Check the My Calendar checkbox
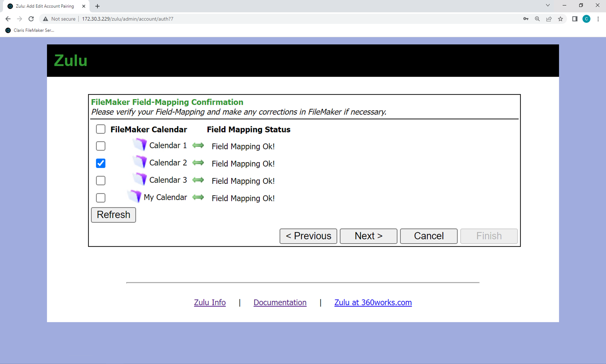Image resolution: width=606 pixels, height=364 pixels. tap(101, 198)
